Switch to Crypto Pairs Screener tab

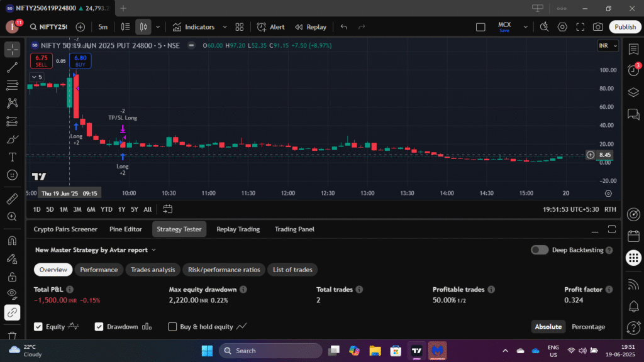click(x=65, y=229)
